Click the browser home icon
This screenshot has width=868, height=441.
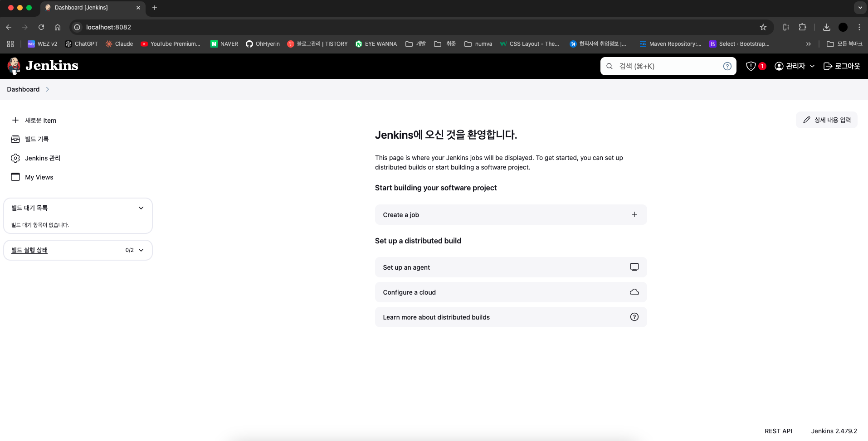click(58, 27)
